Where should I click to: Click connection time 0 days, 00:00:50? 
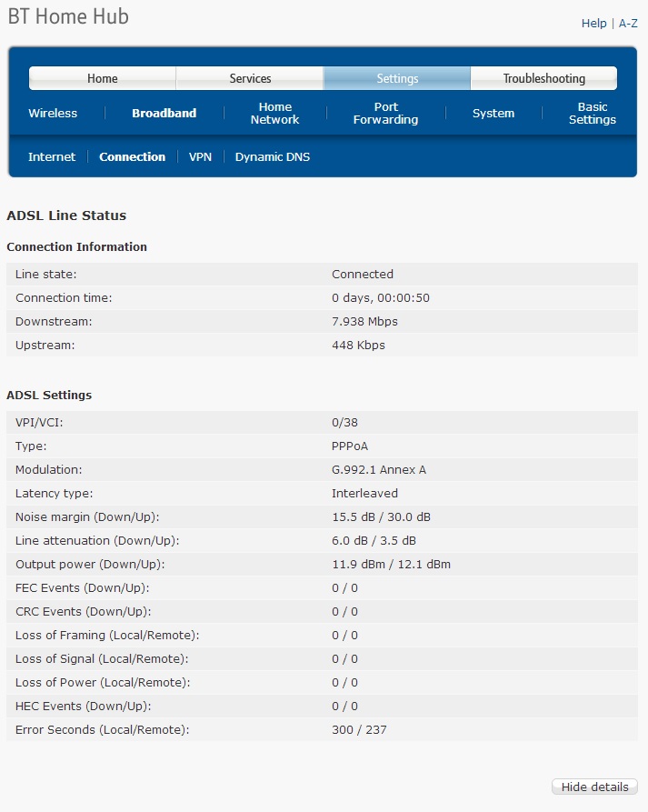tap(381, 297)
